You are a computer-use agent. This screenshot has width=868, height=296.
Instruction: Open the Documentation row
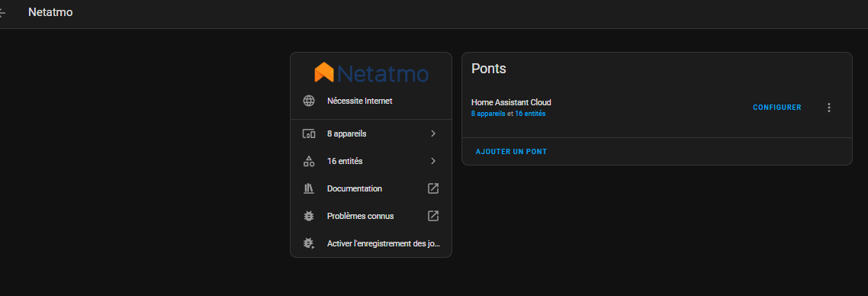(371, 188)
